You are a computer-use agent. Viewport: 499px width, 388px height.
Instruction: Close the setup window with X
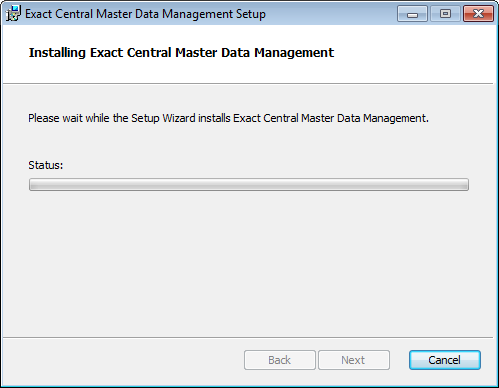tap(478, 14)
